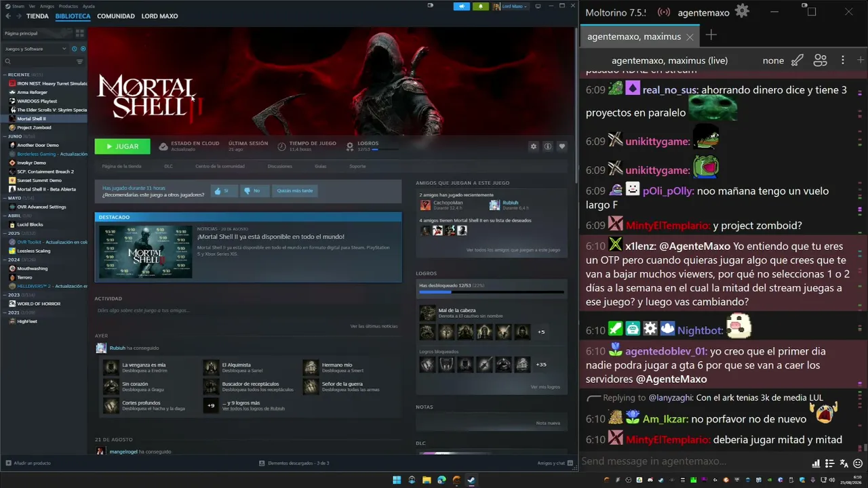Viewport: 868px width, 488px height.
Task: Open the Windows Start menu
Action: pyautogui.click(x=397, y=480)
